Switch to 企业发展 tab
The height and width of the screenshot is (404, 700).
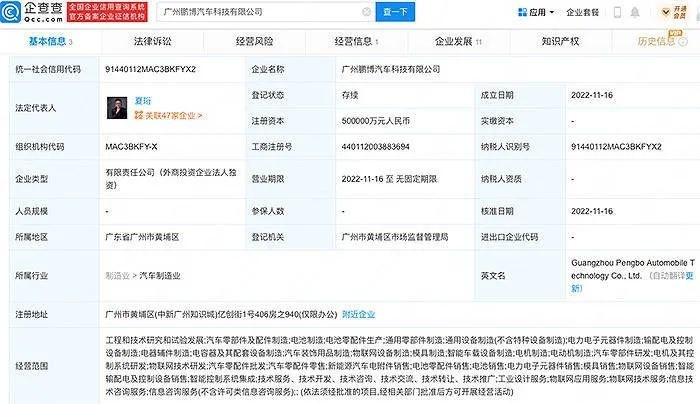point(458,42)
